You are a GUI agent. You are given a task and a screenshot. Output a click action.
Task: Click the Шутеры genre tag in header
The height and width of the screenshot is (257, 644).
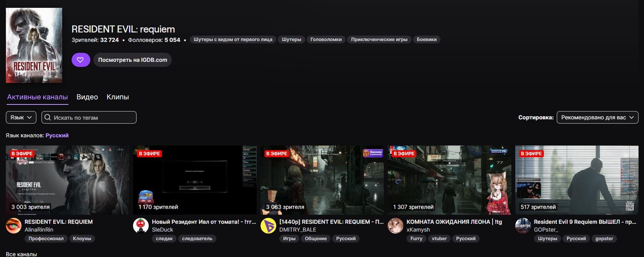pos(291,40)
